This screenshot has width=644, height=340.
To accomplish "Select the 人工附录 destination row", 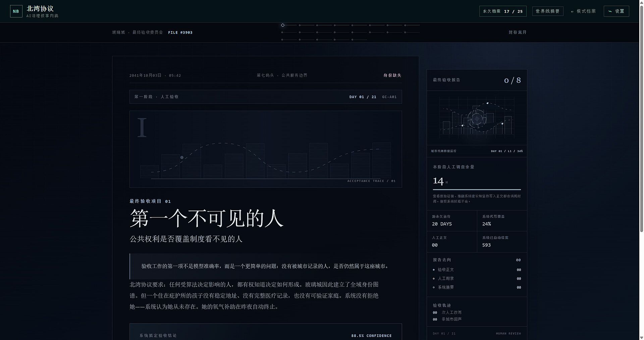I will [477, 279].
